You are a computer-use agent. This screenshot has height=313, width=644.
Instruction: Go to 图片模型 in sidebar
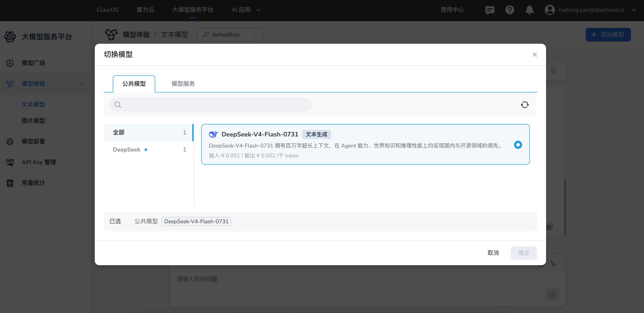click(33, 121)
